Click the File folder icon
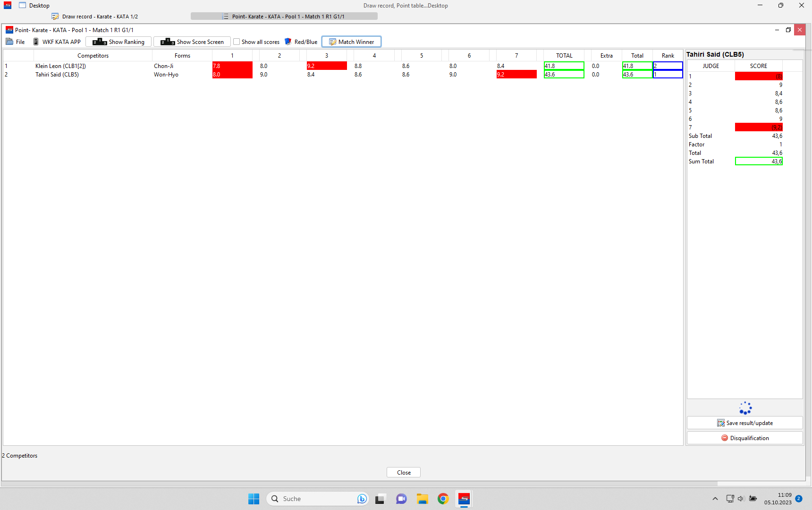 tap(9, 42)
